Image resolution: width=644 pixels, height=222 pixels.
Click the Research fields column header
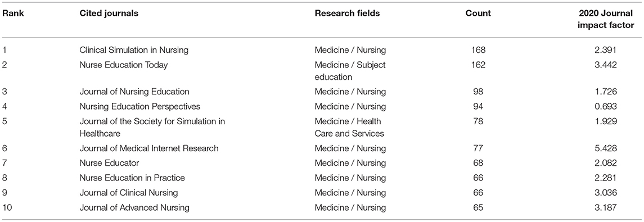point(347,13)
